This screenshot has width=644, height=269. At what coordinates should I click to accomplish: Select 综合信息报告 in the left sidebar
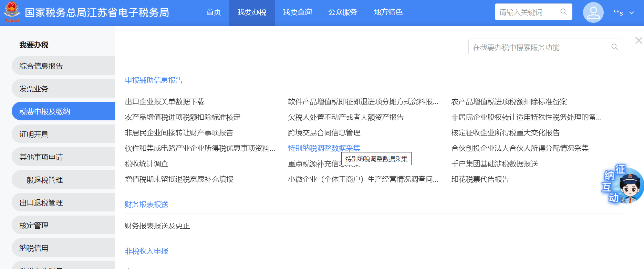point(41,66)
